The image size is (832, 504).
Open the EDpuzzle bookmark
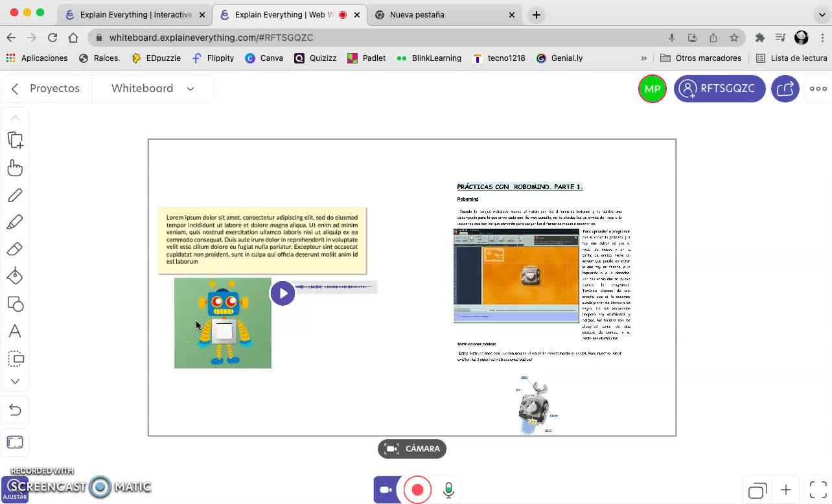coord(156,58)
